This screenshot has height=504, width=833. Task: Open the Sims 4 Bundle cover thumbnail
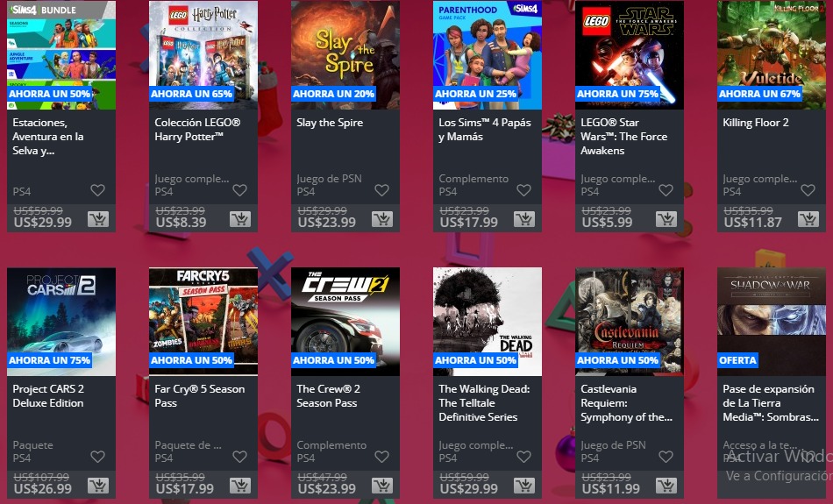pyautogui.click(x=61, y=55)
